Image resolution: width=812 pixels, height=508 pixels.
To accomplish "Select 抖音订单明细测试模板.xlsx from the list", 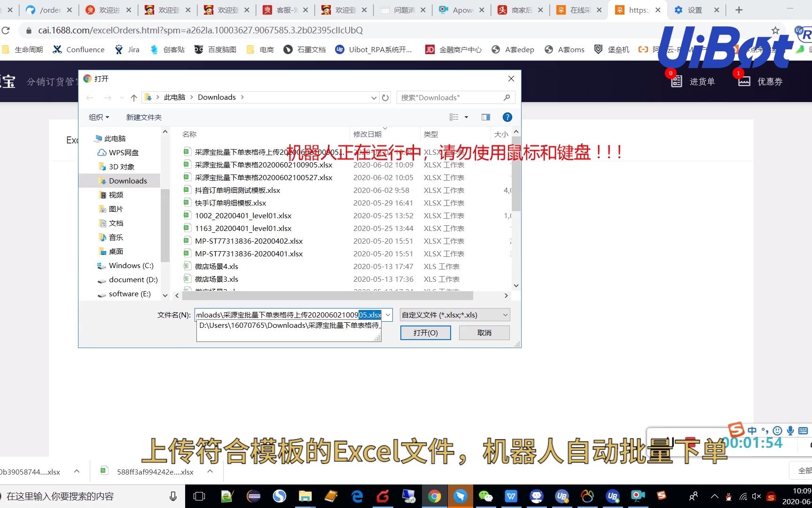I will point(237,190).
